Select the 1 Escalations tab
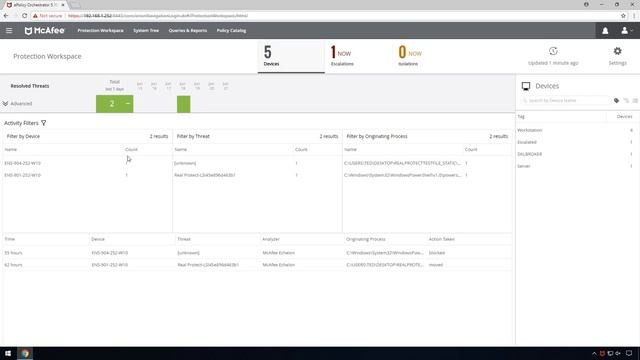This screenshot has width=640, height=360. [x=342, y=56]
